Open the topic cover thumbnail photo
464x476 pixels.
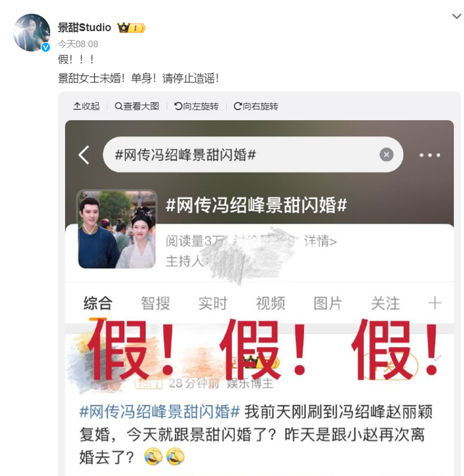(117, 229)
